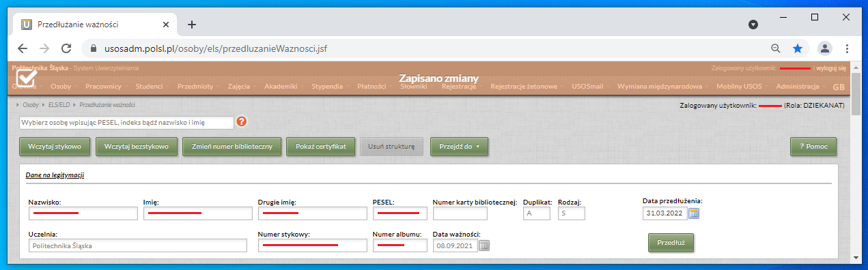Click the bookmark star icon

click(797, 48)
